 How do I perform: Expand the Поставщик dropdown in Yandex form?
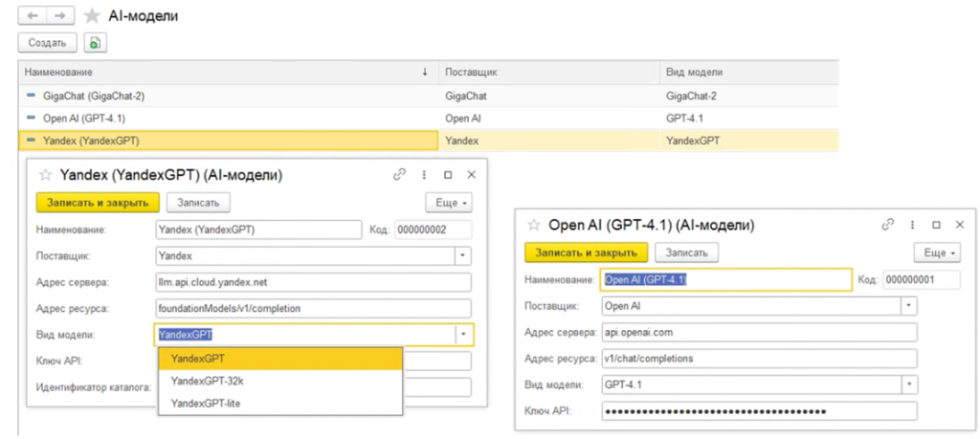pyautogui.click(x=463, y=256)
